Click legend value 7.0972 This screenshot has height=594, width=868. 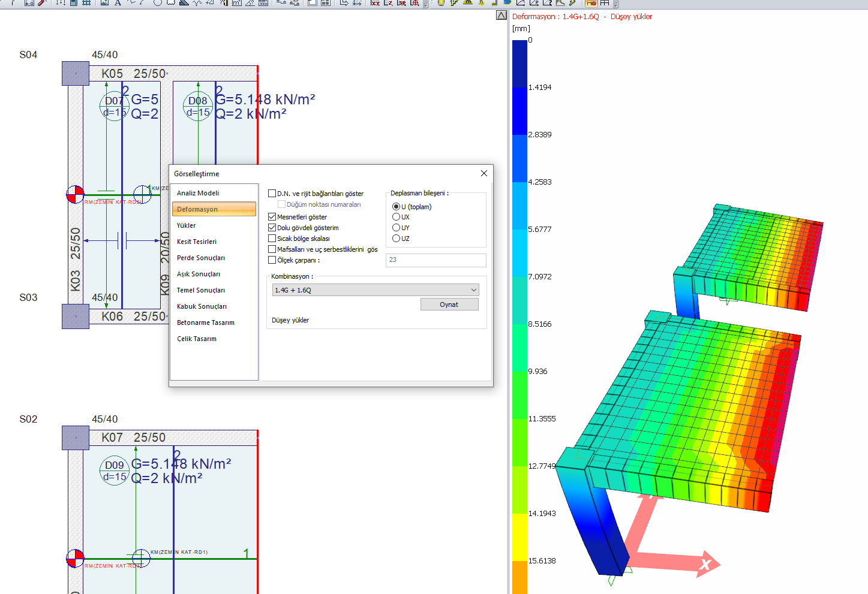[540, 276]
